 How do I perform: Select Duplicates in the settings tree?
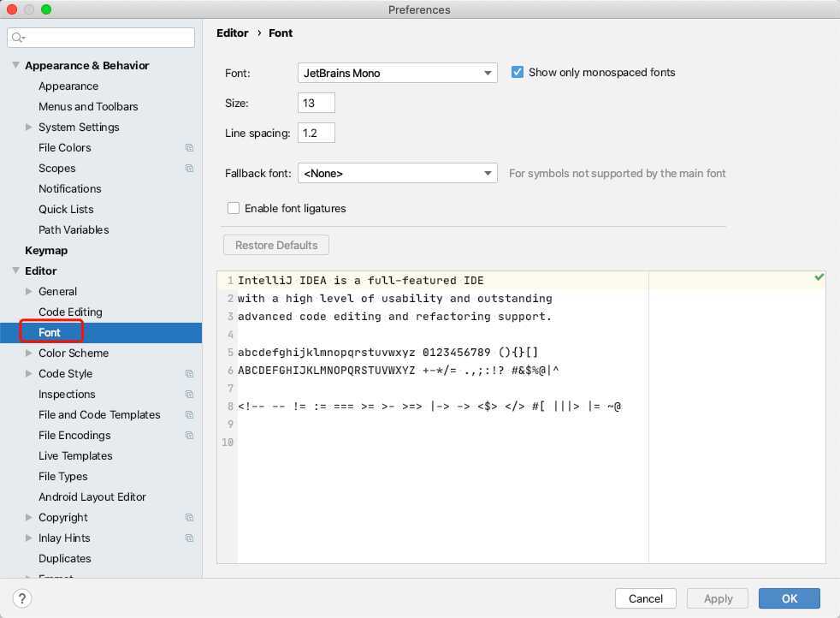65,558
